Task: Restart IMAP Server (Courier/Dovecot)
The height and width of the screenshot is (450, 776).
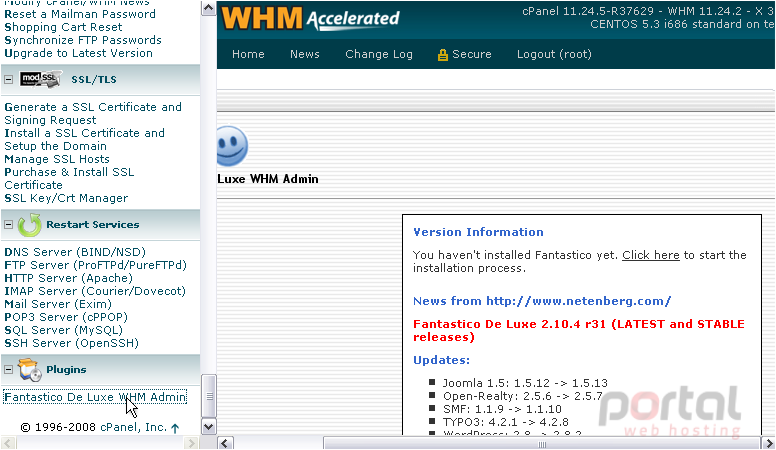Action: coord(95,291)
